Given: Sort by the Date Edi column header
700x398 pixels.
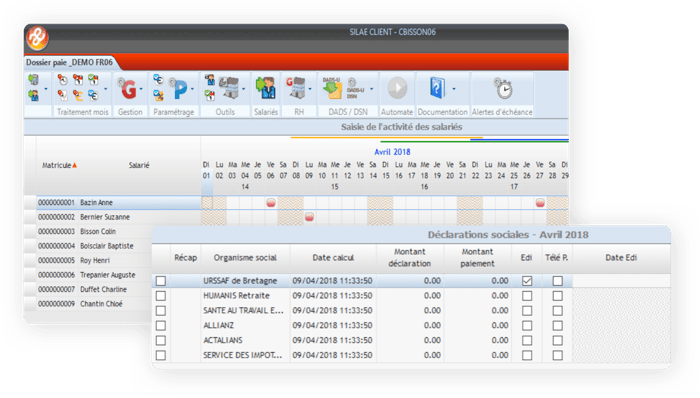Looking at the screenshot, I should click(x=621, y=258).
